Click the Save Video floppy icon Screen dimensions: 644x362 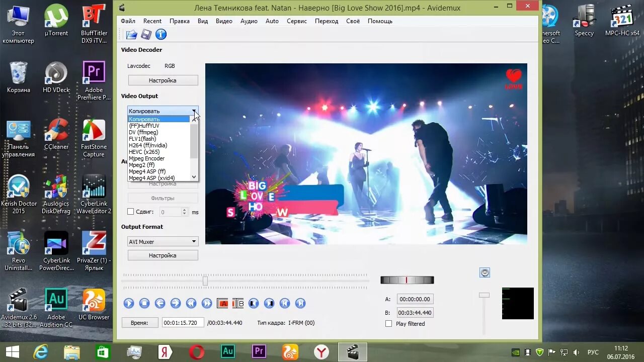(x=146, y=34)
